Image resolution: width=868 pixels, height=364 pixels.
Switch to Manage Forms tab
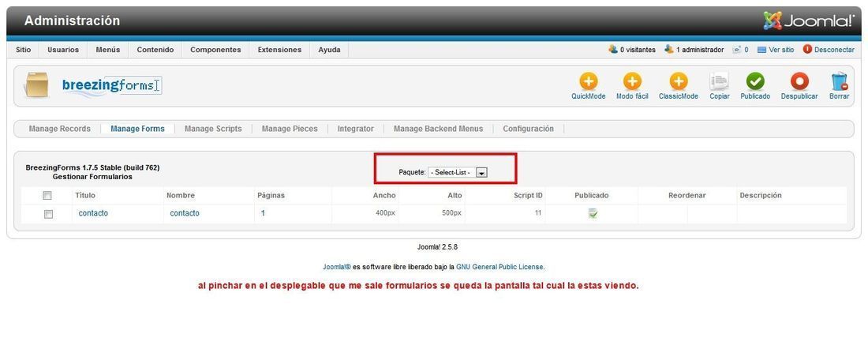pyautogui.click(x=137, y=129)
